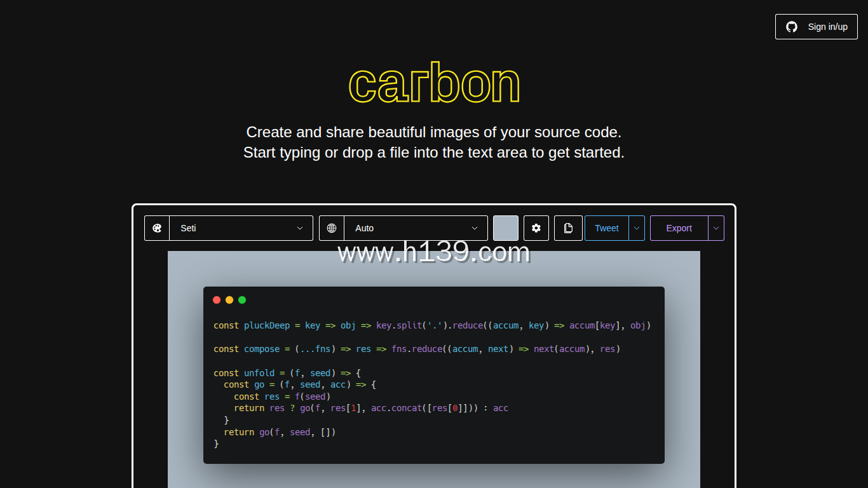Click the GitHub logo icon beside Sign in/up
This screenshot has width=868, height=488.
[x=792, y=27]
